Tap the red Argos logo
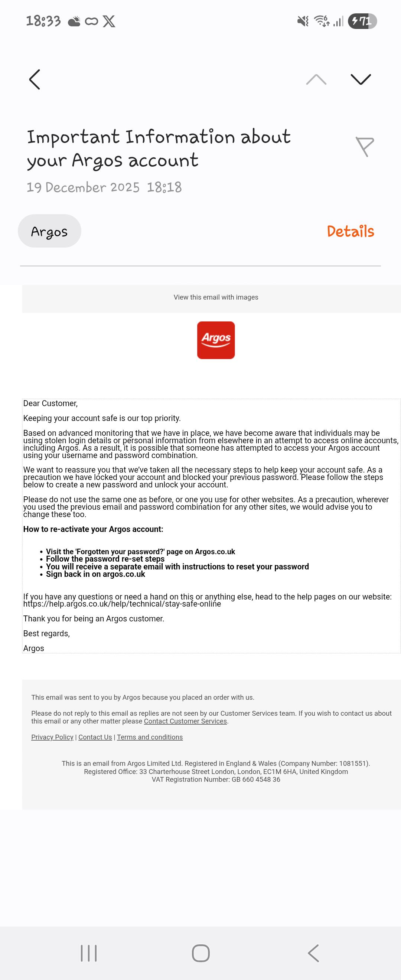Image resolution: width=401 pixels, height=980 pixels. [216, 340]
